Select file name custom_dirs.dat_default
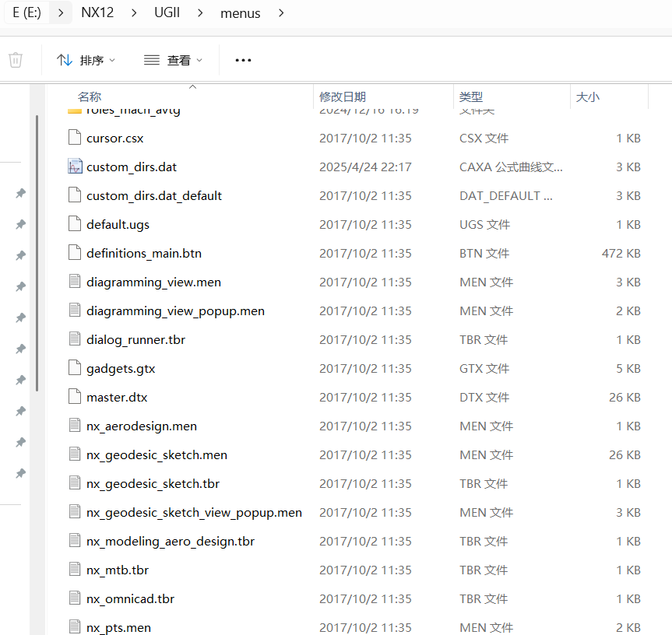672x635 pixels. 154,195
